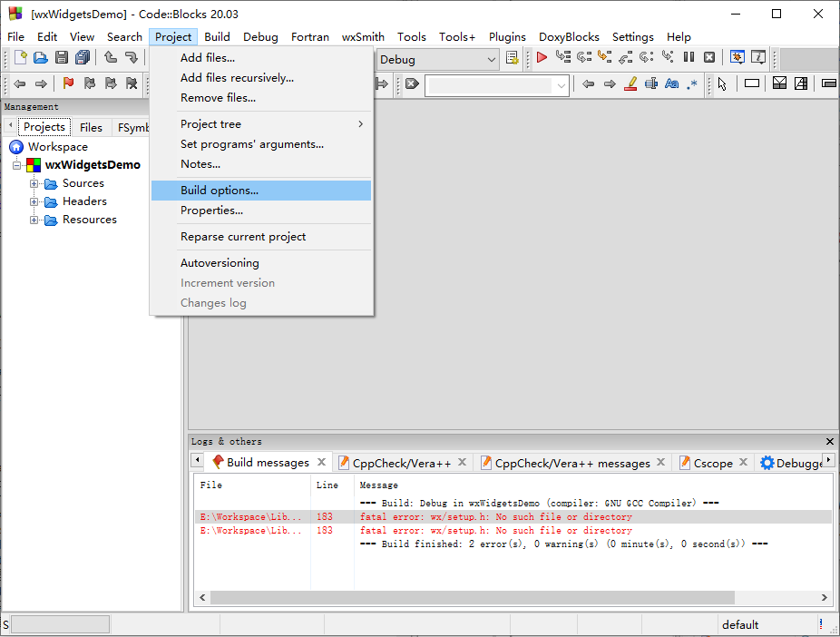
Task: Clear all bookmarks flag icon
Action: 132,83
